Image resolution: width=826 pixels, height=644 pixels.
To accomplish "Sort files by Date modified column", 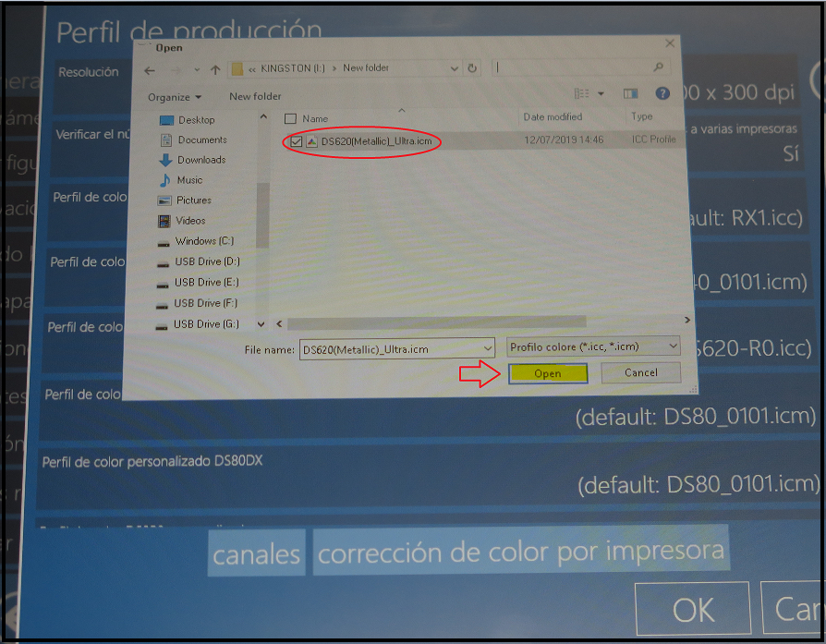I will 553,117.
